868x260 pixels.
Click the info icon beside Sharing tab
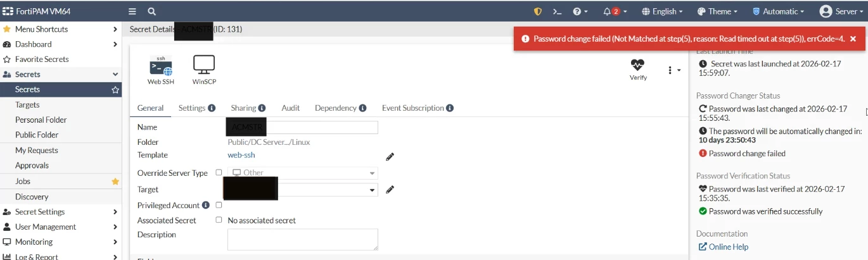(x=262, y=108)
